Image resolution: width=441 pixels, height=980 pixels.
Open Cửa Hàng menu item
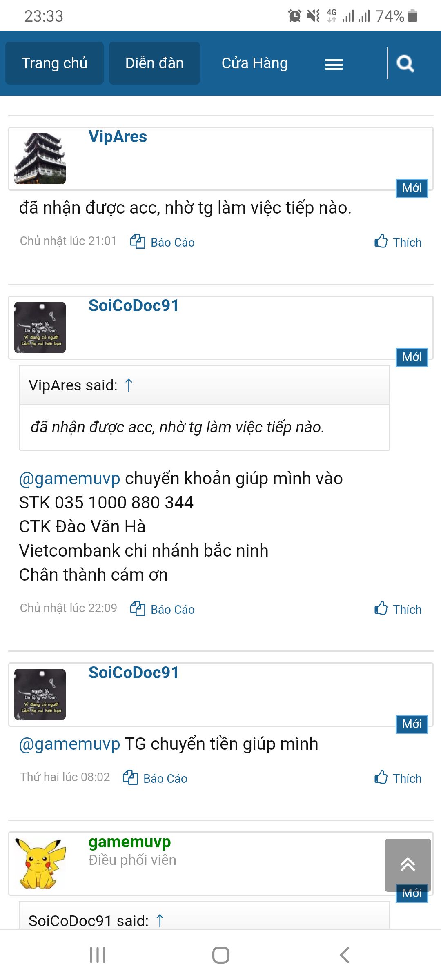coord(254,63)
